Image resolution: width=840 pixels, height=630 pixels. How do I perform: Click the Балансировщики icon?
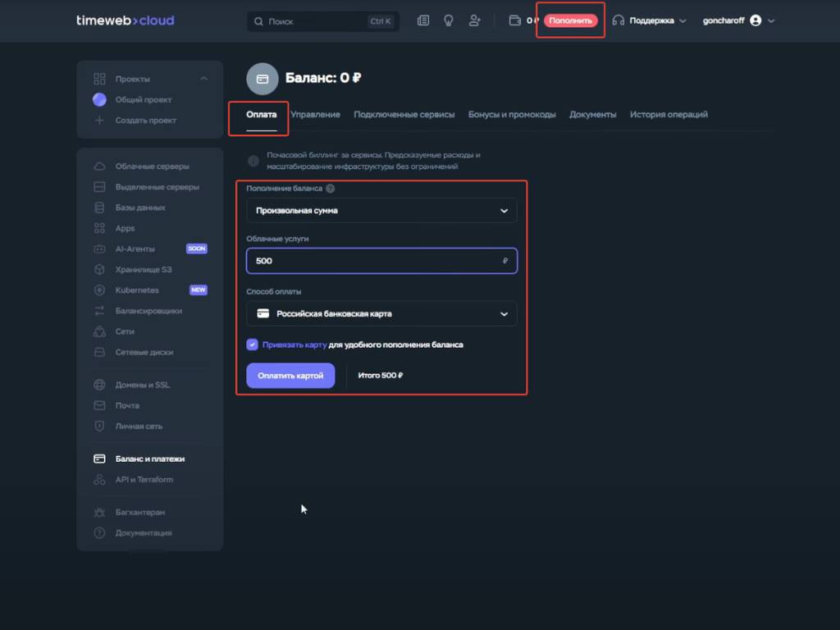[99, 311]
